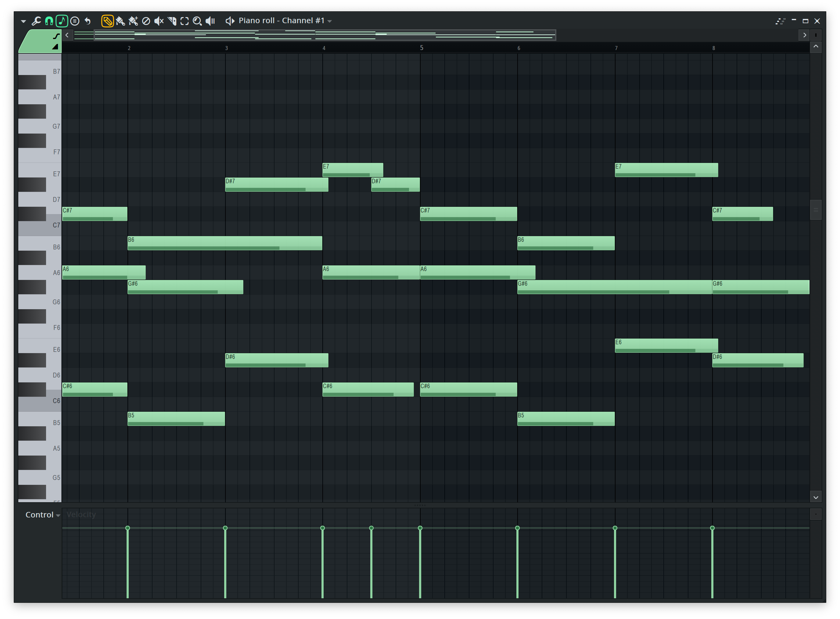Click the Undo arrow button
The image size is (840, 619).
click(88, 21)
